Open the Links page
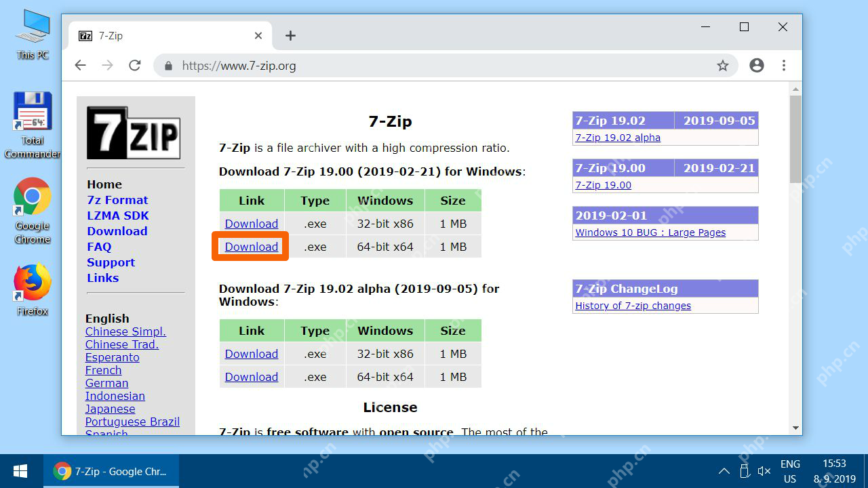This screenshot has width=868, height=488. point(103,278)
